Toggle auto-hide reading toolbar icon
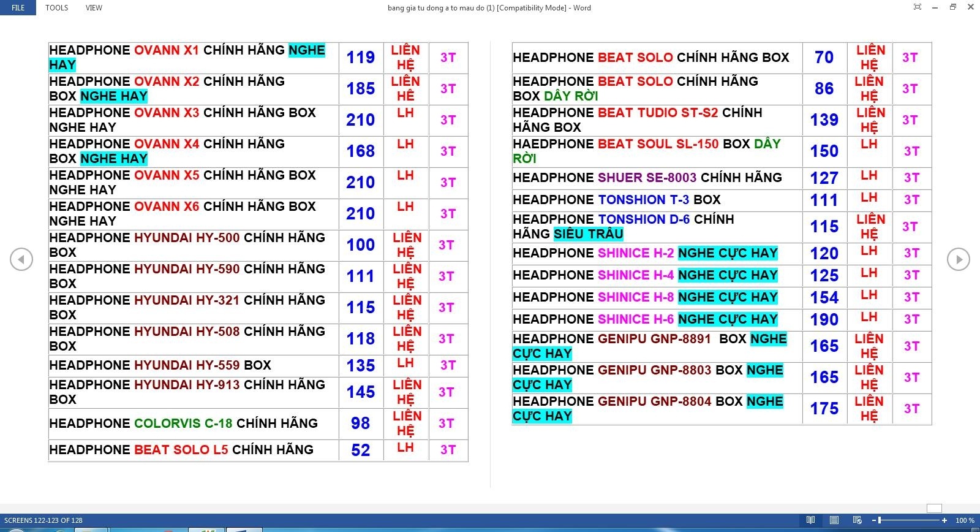Screen dimensions: 980x532 917,7
